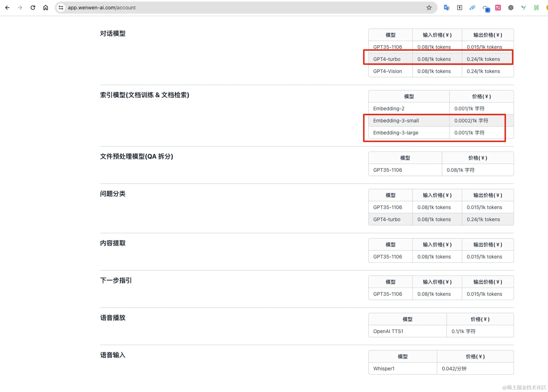Select the 对话模型 section heading

[x=113, y=33]
